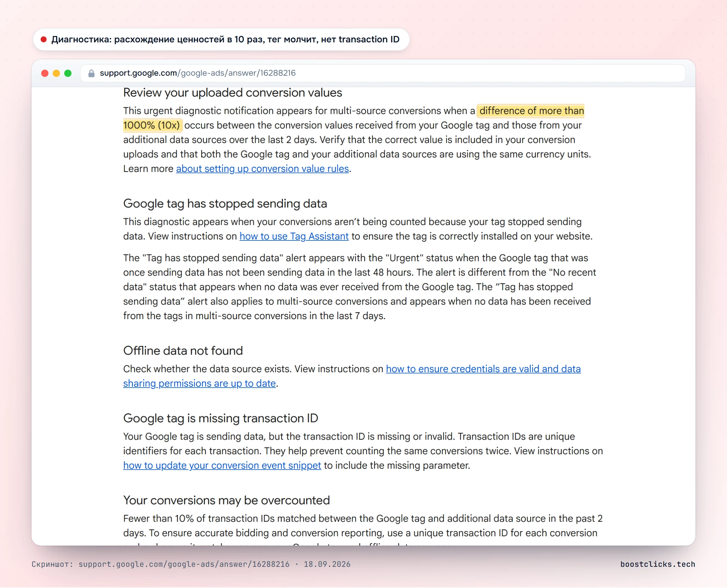Viewport: 727px width, 588px height.
Task: Open 'about setting up conversion value rules' link
Action: 262,169
